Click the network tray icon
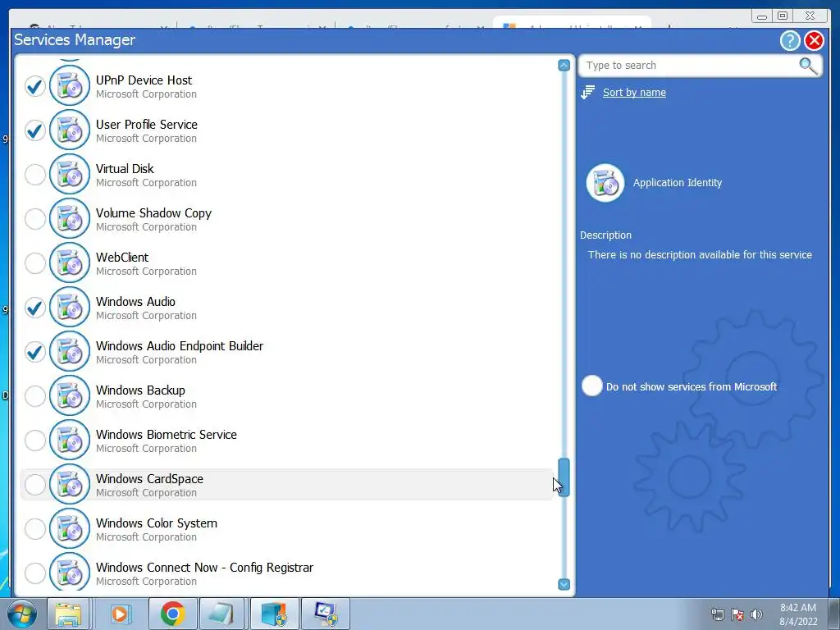Screen dimensions: 840x630 (717, 614)
